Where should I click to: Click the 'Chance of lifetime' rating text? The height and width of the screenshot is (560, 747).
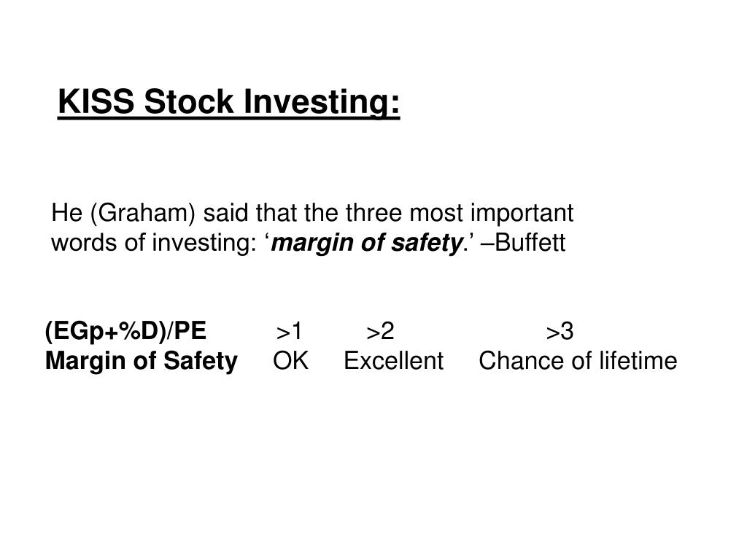click(x=578, y=360)
